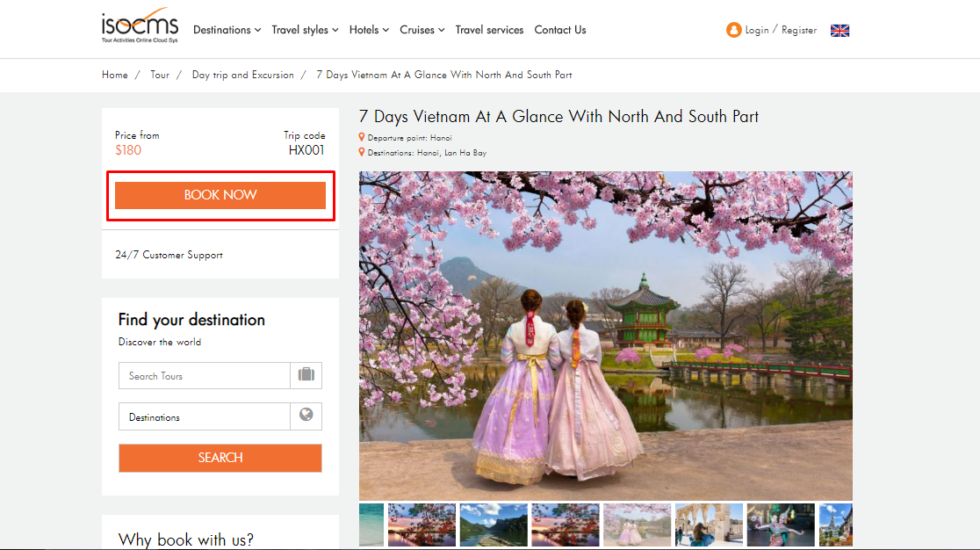Viewport: 980px width, 550px height.
Task: Select the stone arches thumbnail
Action: pos(709,525)
